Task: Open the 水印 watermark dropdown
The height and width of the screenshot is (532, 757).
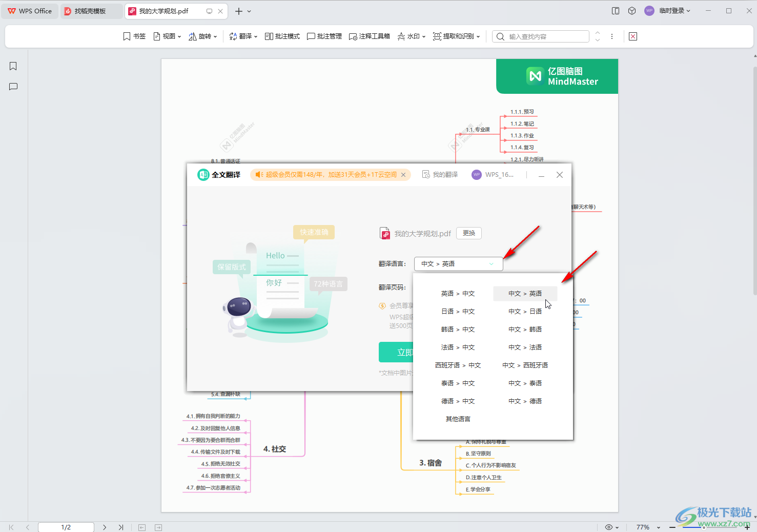Action: pyautogui.click(x=412, y=36)
